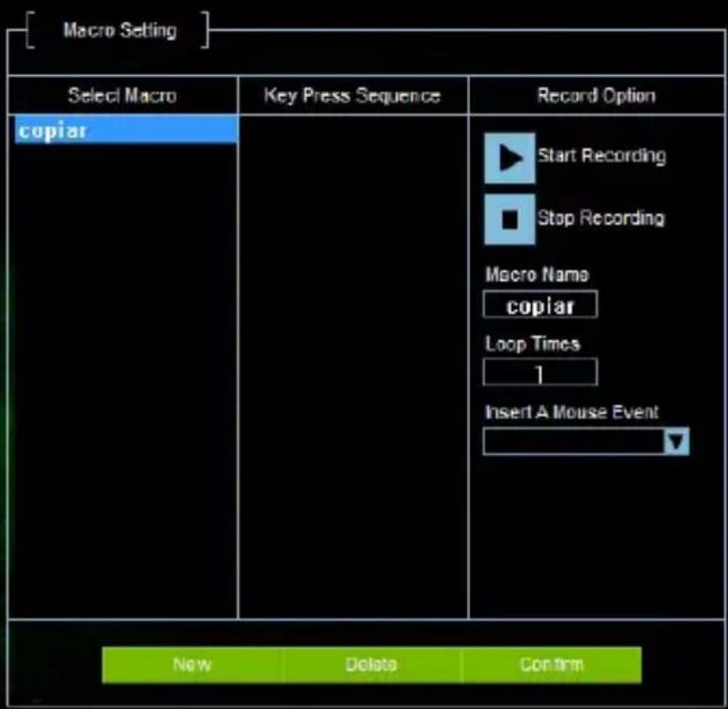Click the 'Loop Times' label
Viewport: 728px width, 709px height.
coord(533,345)
